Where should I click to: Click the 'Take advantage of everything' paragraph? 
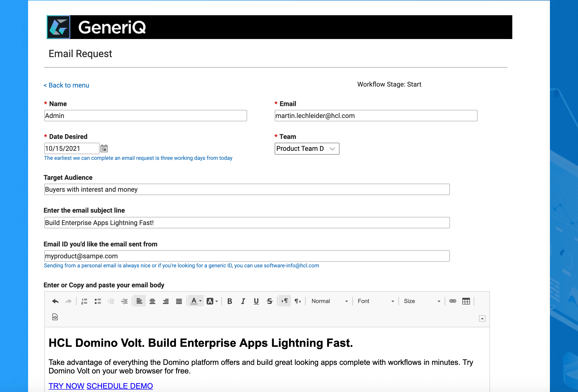click(261, 367)
